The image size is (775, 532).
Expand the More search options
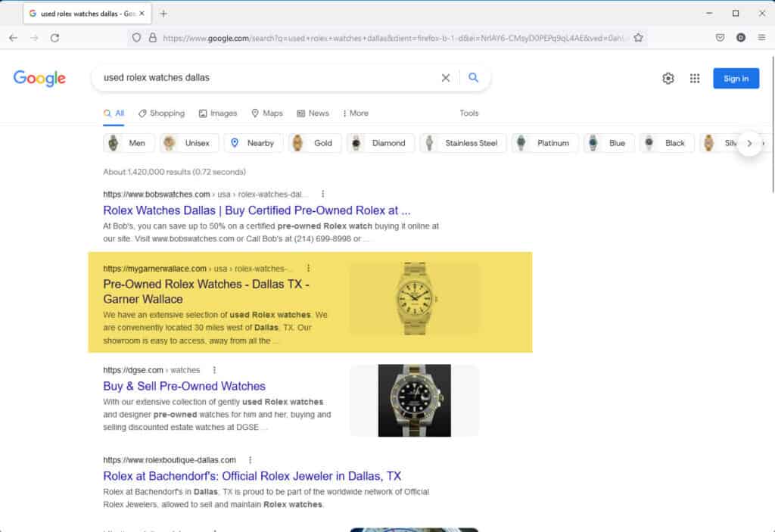[x=356, y=114]
